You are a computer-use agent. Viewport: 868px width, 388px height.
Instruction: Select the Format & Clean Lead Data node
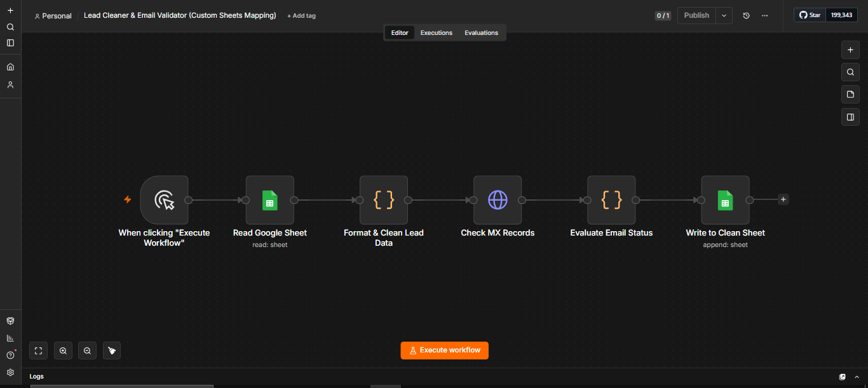click(384, 200)
